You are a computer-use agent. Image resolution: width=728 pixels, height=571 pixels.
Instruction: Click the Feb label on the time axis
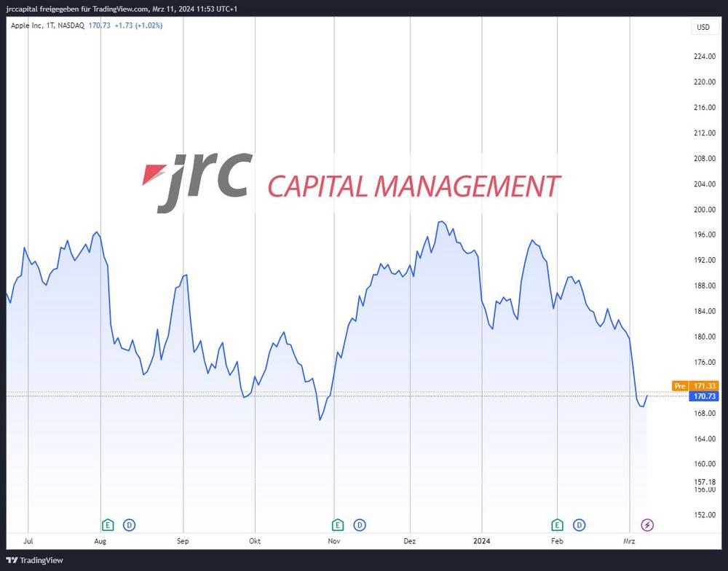click(557, 541)
